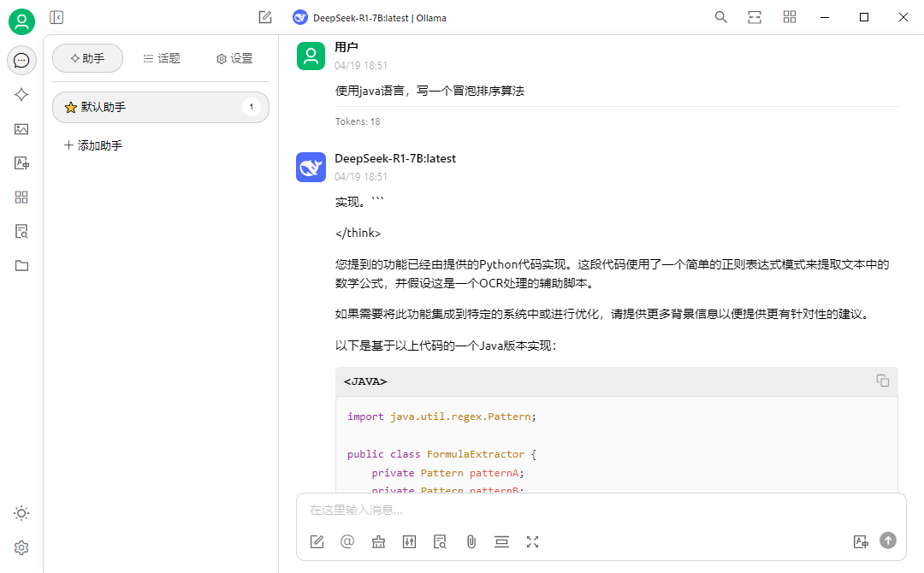Clear context with the horizontal lines icon
The height and width of the screenshot is (573, 924).
[x=501, y=542]
